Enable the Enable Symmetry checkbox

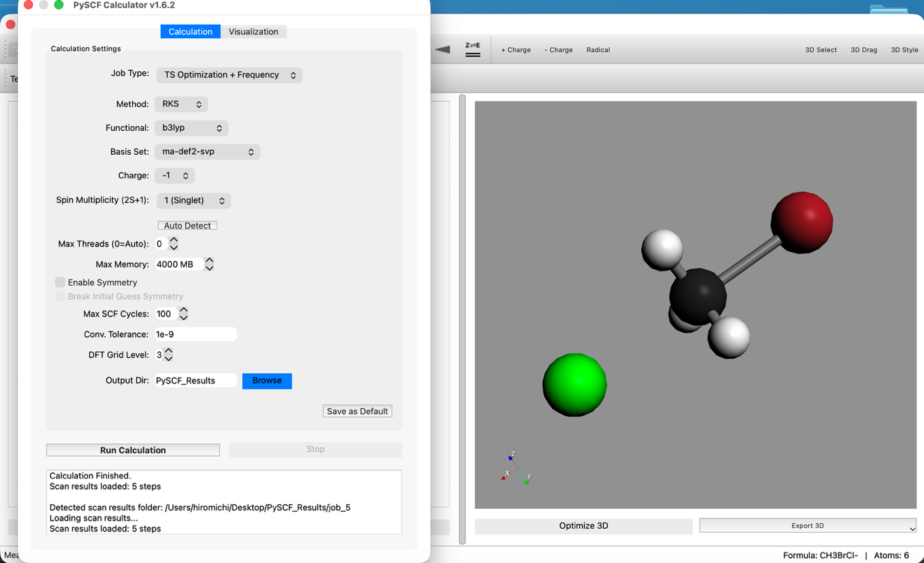point(60,282)
